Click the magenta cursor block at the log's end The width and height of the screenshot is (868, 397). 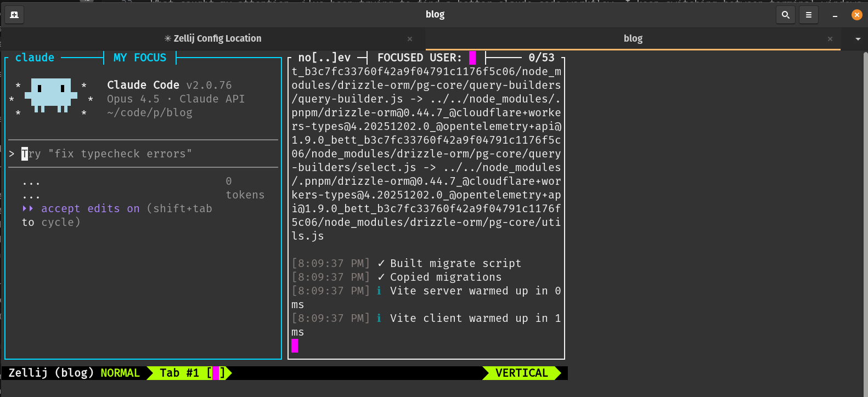(x=295, y=345)
